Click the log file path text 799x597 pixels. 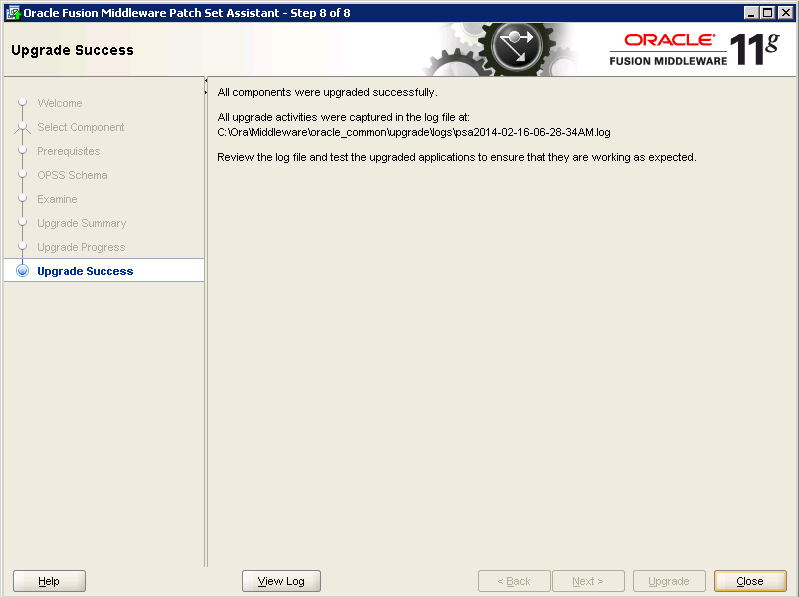click(414, 132)
